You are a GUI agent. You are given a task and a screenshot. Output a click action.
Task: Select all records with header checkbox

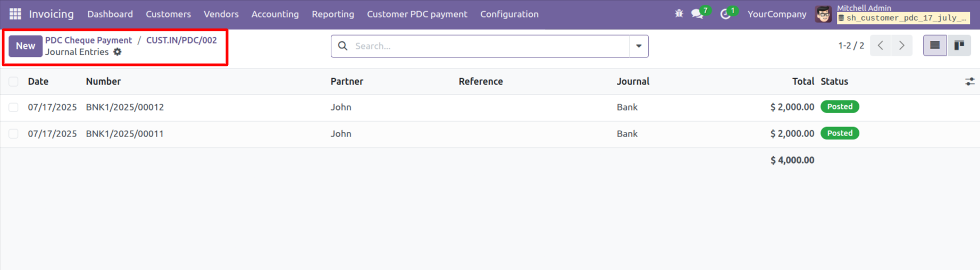click(x=14, y=81)
